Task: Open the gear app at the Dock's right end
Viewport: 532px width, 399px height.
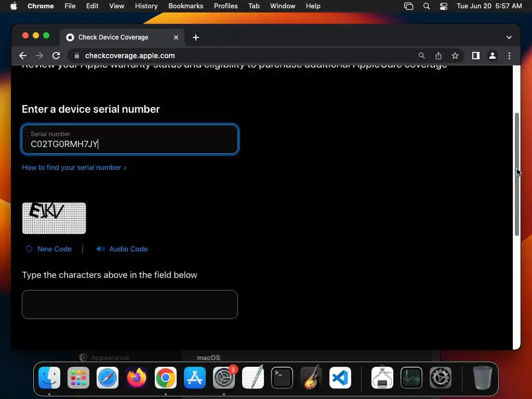Action: pyautogui.click(x=441, y=378)
